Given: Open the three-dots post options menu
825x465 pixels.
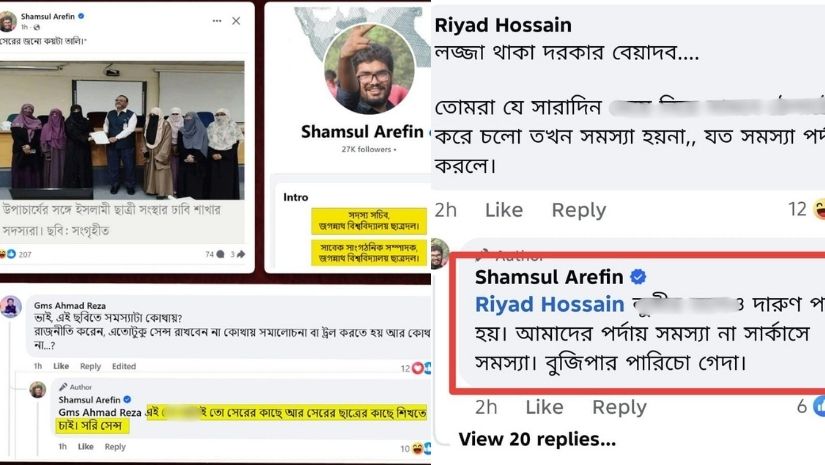Looking at the screenshot, I should point(217,21).
